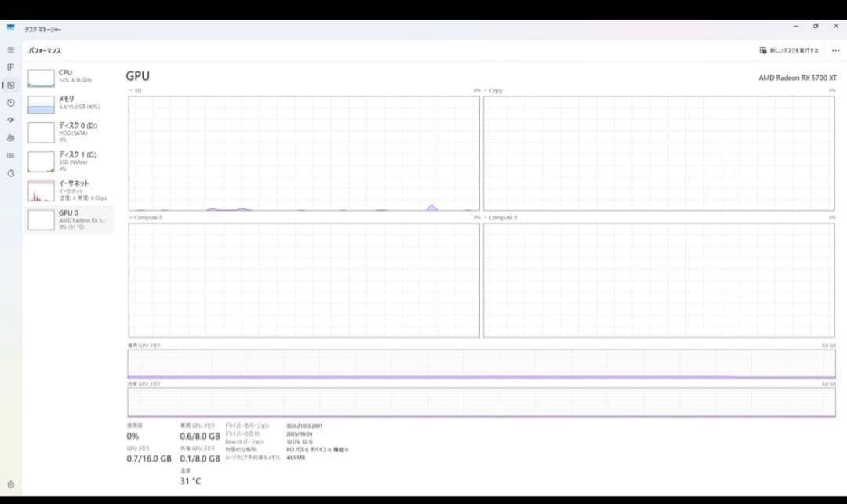847x504 pixels.
Task: Select ディスク 0 (D:) resource entry
Action: tap(68, 132)
